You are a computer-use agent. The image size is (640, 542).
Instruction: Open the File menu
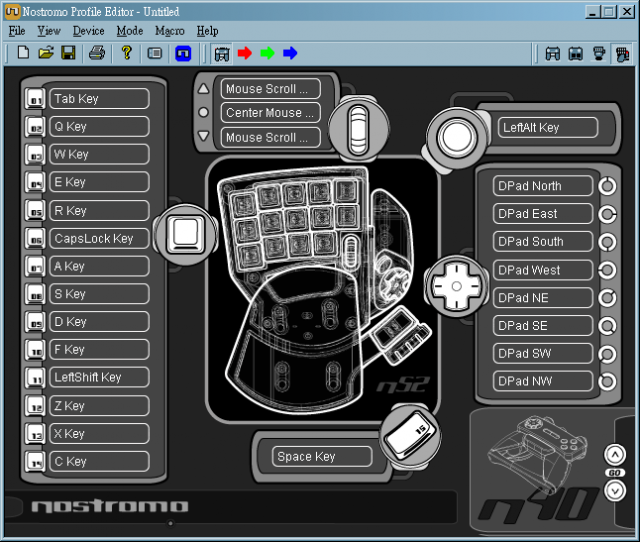click(x=17, y=31)
